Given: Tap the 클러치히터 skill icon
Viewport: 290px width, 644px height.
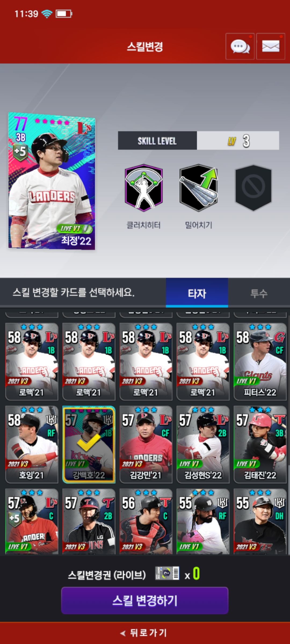Looking at the screenshot, I should click(x=144, y=188).
